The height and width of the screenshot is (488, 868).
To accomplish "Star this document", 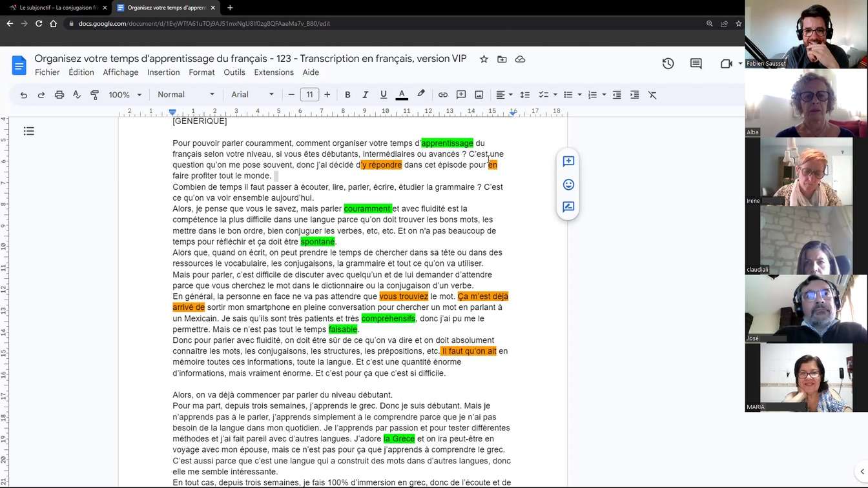I will [484, 59].
